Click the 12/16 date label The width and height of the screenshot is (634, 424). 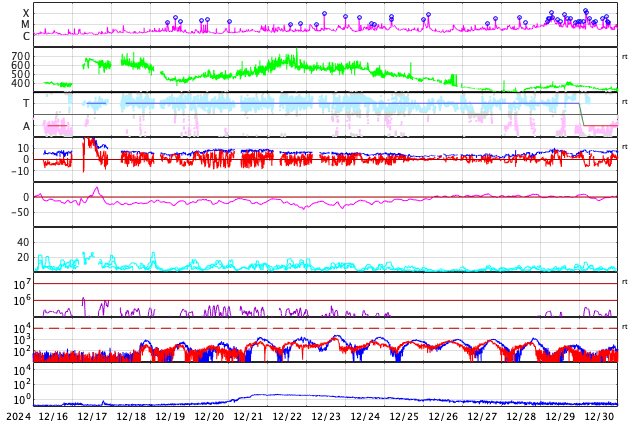[x=53, y=416]
